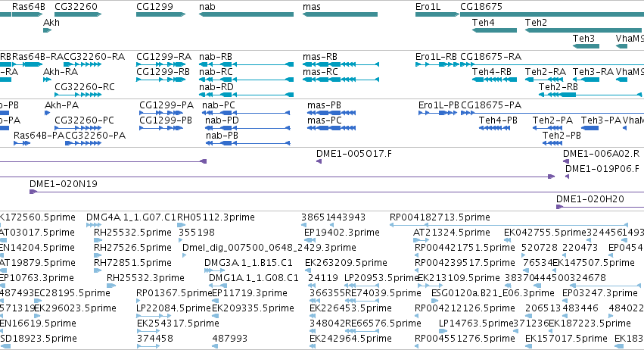Select transcript mas-RC
Viewport: 644px width, 350px height.
point(341,80)
